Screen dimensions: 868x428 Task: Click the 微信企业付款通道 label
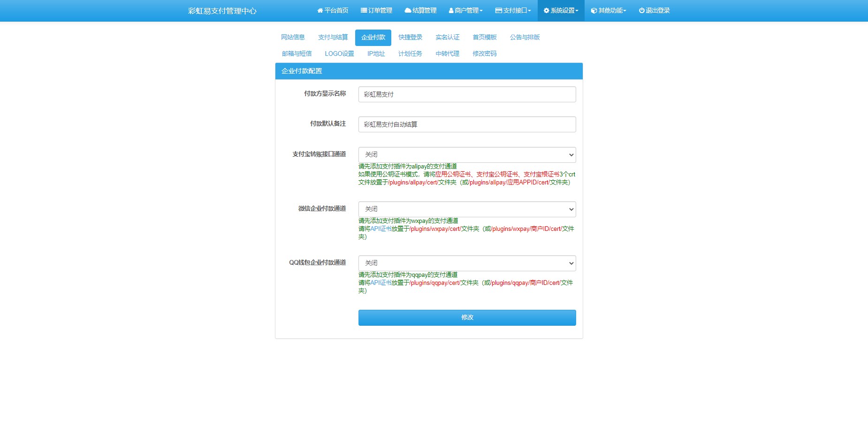pyautogui.click(x=322, y=208)
